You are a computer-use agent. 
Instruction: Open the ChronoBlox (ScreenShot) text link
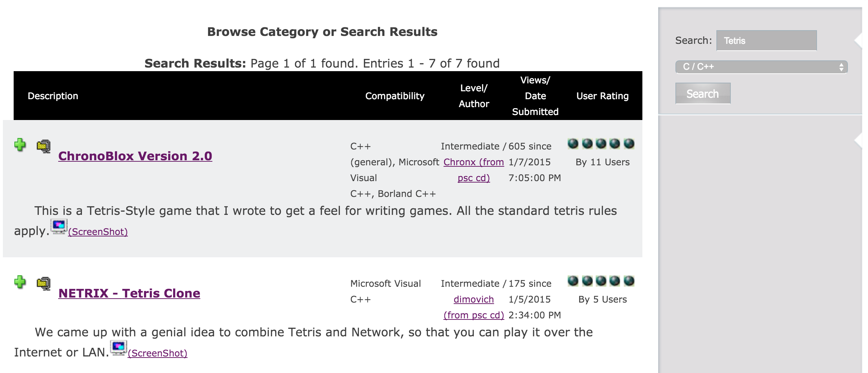point(98,232)
